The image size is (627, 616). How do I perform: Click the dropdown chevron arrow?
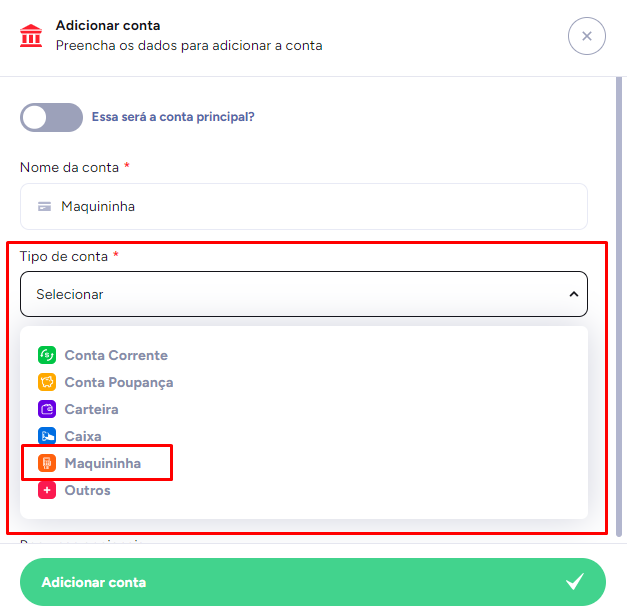click(573, 294)
